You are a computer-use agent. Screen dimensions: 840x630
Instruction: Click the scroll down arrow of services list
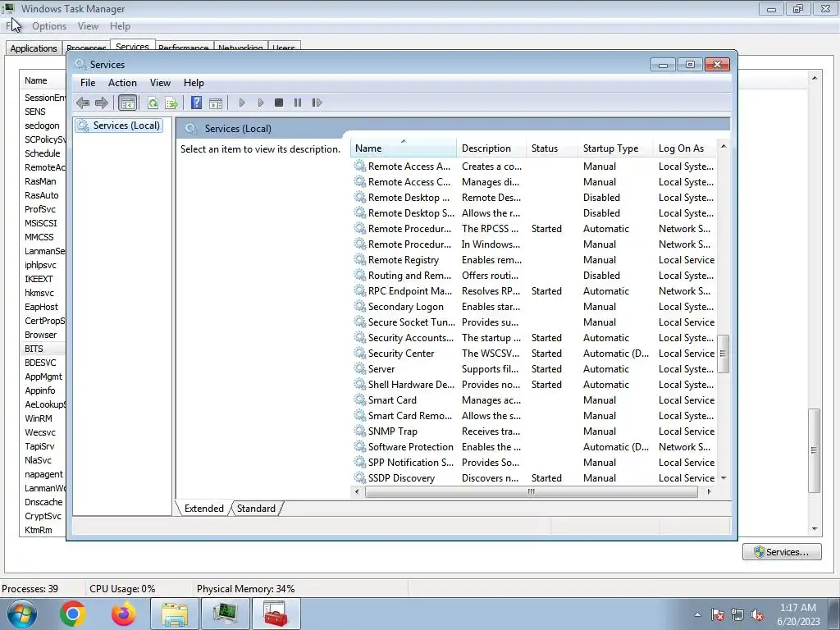[x=724, y=477]
